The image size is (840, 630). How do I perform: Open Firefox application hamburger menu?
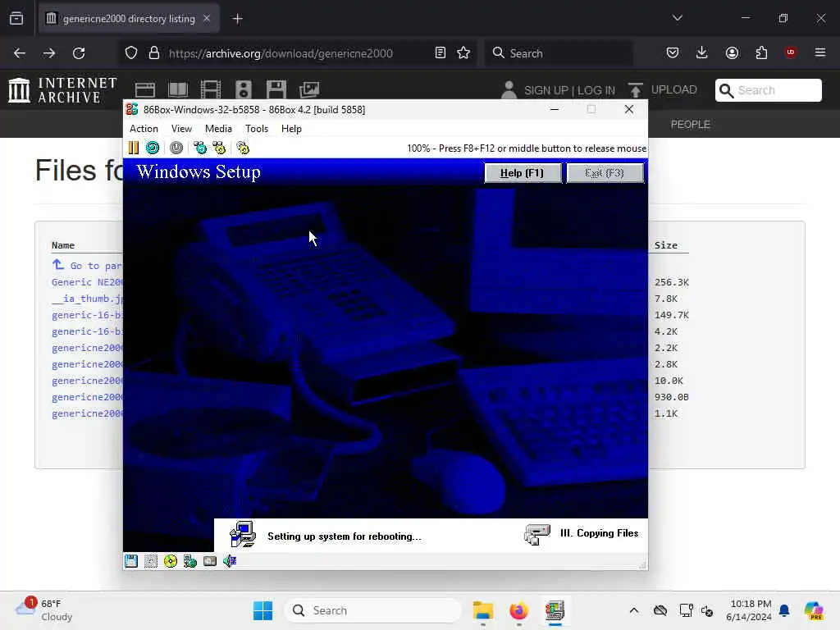tap(820, 53)
